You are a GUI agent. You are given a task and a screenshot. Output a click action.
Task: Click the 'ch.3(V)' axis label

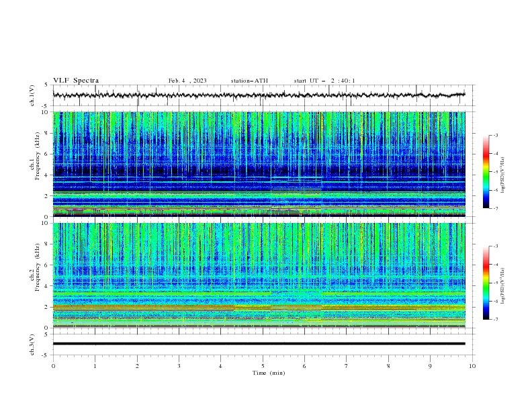click(x=32, y=345)
